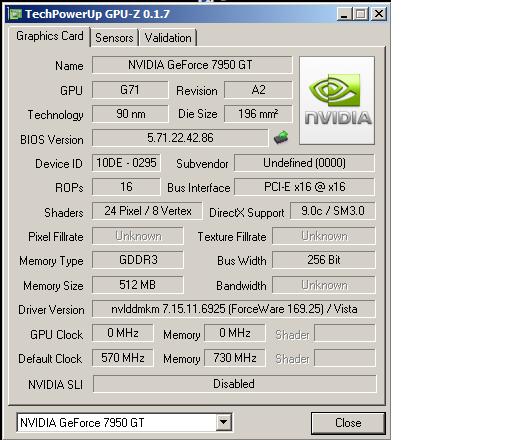The image size is (512, 440).
Task: Click the 'Driver Version' label
Action: 51,310
